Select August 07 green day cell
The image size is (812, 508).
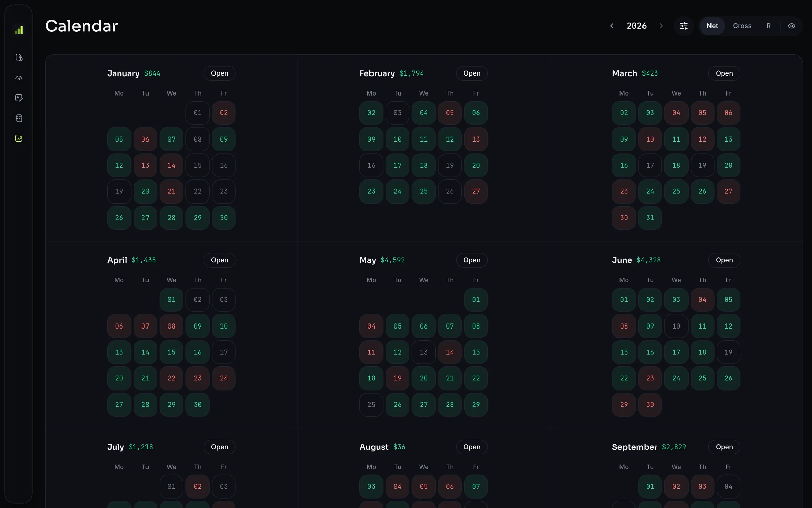pyautogui.click(x=476, y=487)
